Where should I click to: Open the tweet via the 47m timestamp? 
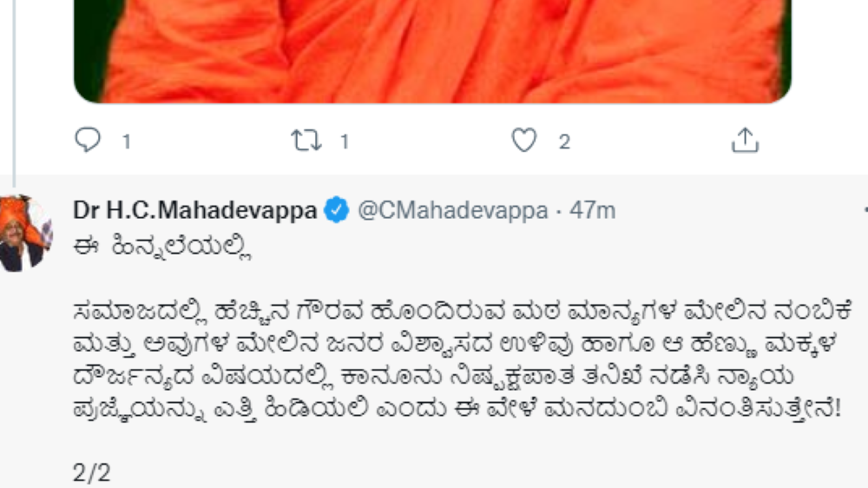tap(592, 210)
